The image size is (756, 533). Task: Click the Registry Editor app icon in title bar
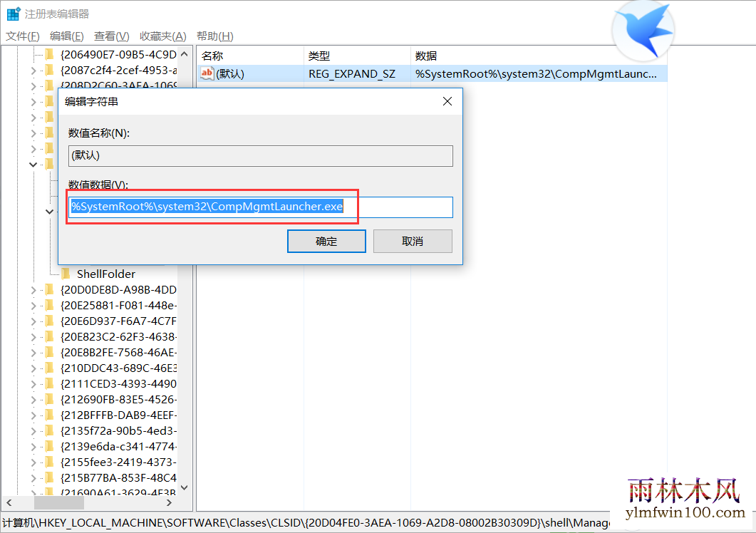14,14
